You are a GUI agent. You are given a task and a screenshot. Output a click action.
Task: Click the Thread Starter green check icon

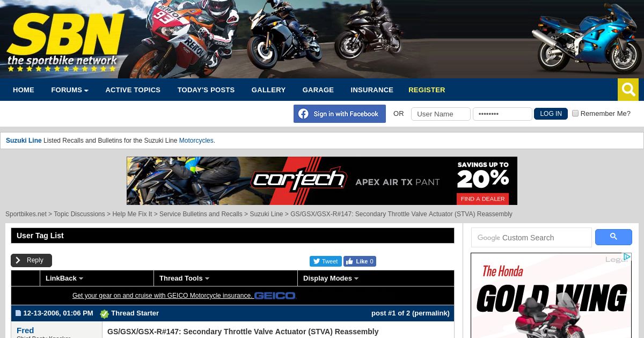104,314
